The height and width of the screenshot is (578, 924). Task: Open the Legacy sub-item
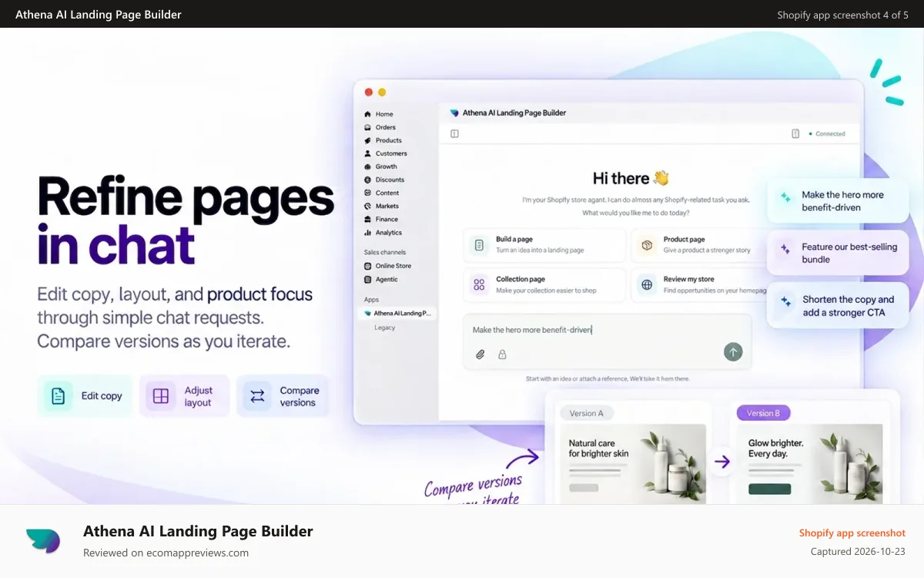pyautogui.click(x=385, y=328)
